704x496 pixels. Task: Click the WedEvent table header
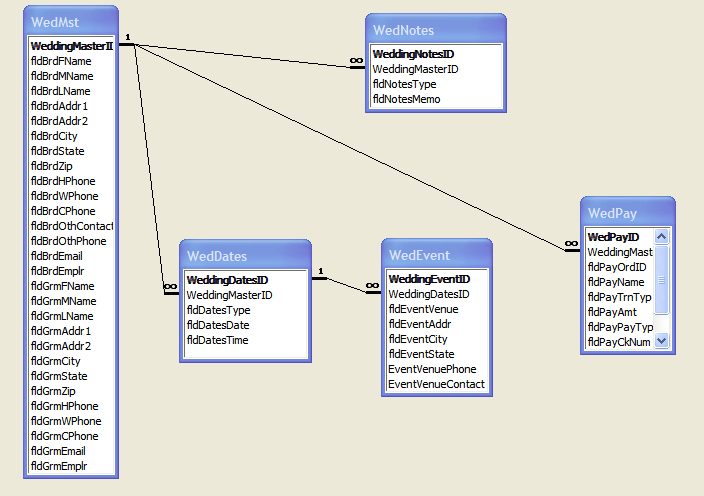436,255
